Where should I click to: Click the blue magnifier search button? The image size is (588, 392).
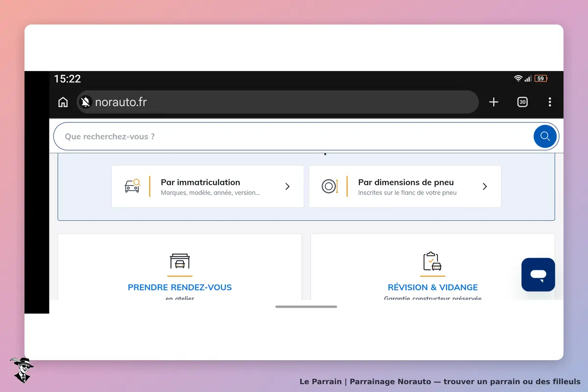[545, 136]
